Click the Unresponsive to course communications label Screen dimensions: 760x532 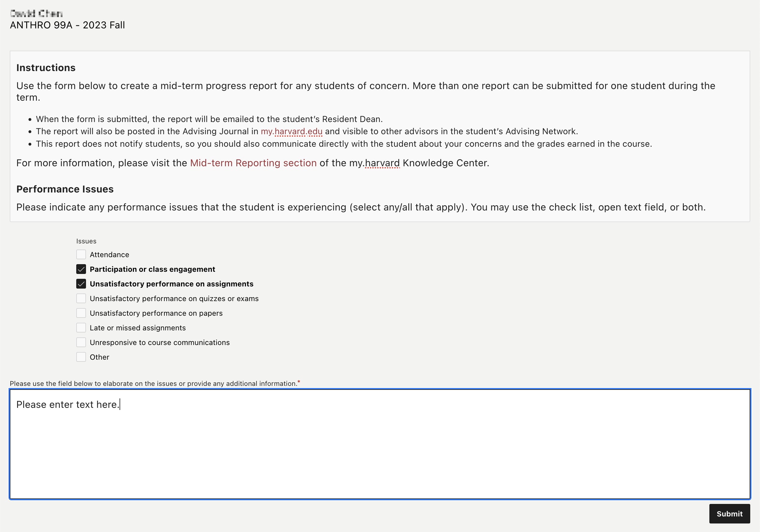[160, 342]
